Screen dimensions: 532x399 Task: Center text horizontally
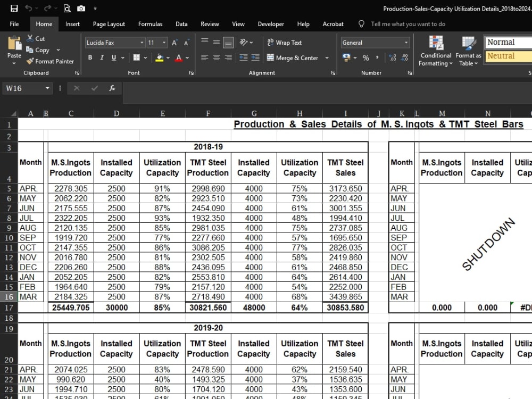click(217, 57)
